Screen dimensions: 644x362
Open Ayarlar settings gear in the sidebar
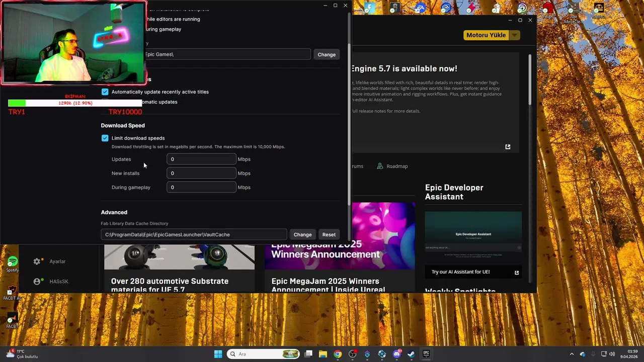tap(37, 261)
